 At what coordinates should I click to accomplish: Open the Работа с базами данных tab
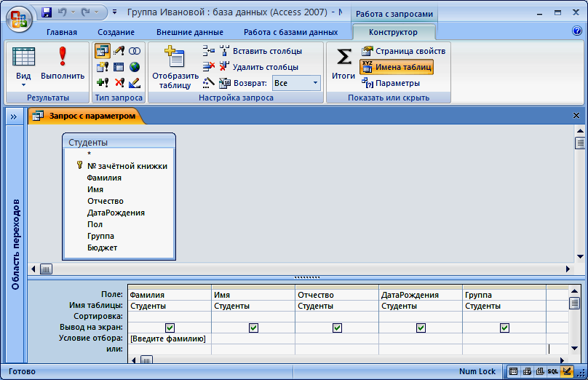[x=290, y=32]
